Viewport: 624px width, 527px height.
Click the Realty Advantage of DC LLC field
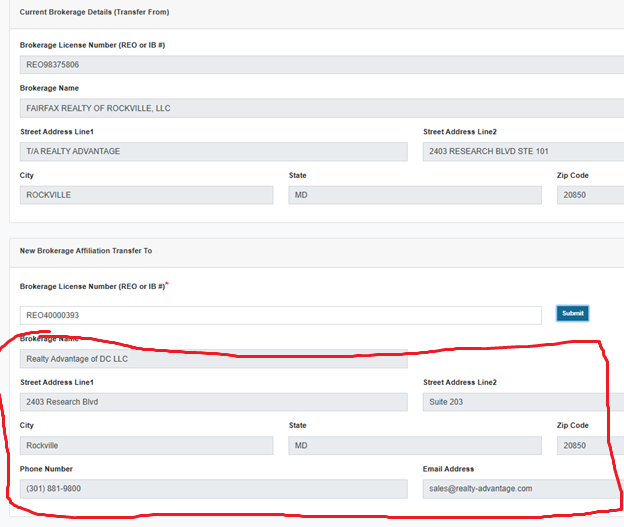[x=214, y=359]
